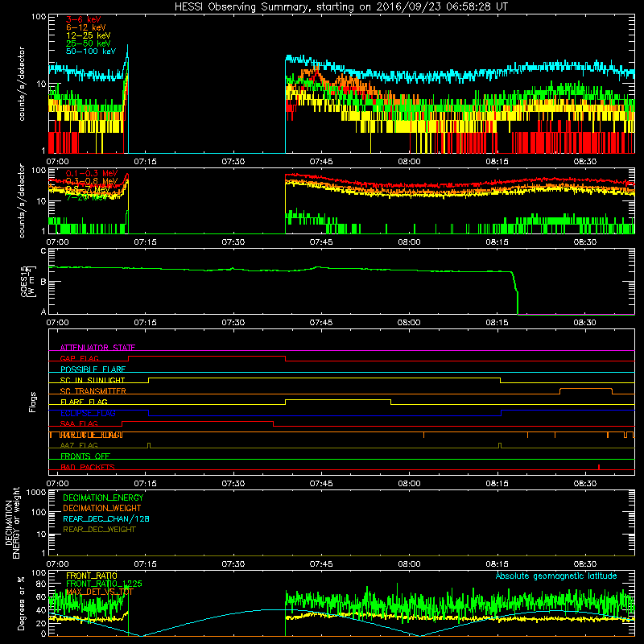Select the 'BAD_PACKETS' flag label
Image resolution: width=644 pixels, height=644 pixels.
[x=88, y=467]
